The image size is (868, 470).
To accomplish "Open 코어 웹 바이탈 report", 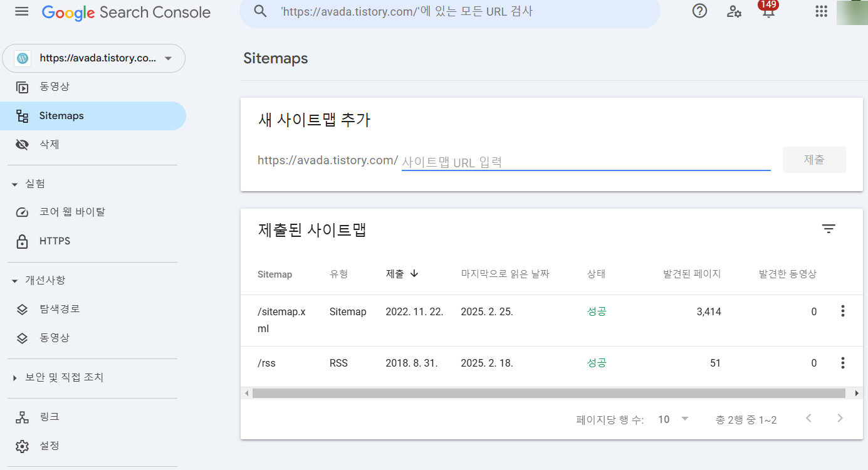I will tap(94, 212).
